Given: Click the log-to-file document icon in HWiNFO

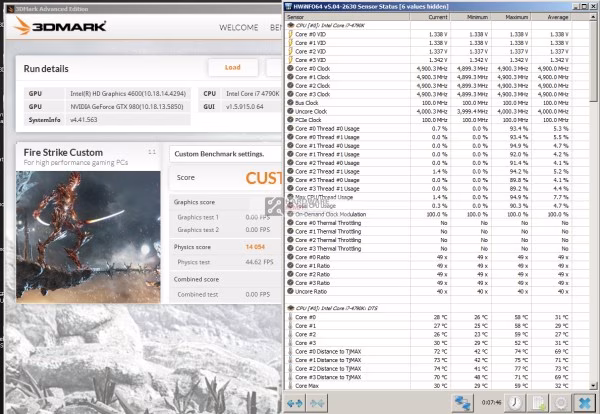Looking at the screenshot, I should click(x=538, y=403).
